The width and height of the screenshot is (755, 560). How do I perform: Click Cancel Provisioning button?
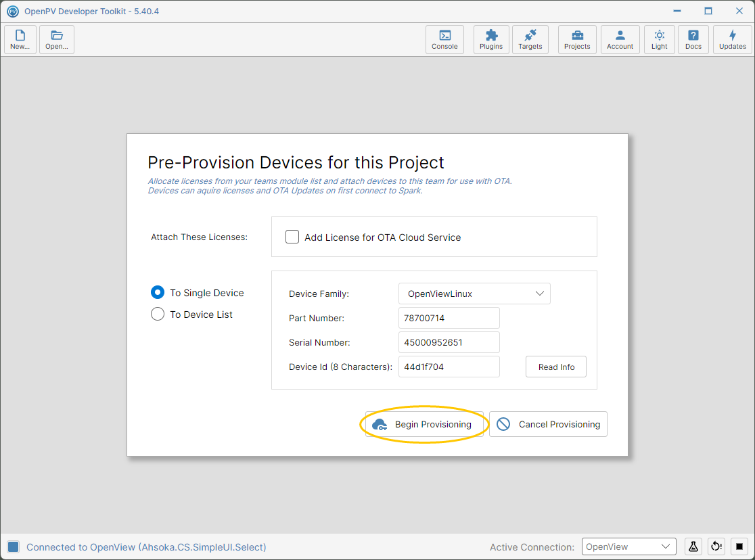[548, 424]
